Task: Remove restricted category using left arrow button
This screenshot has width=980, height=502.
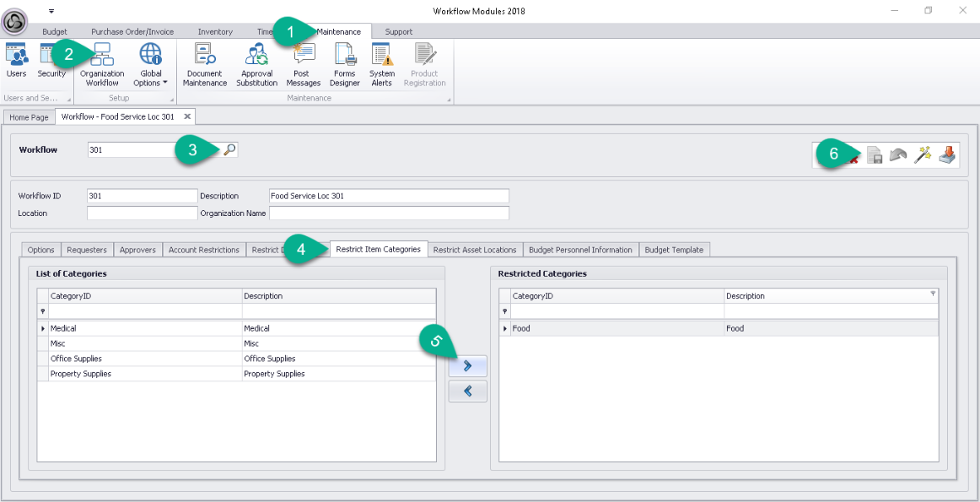Action: (x=467, y=391)
